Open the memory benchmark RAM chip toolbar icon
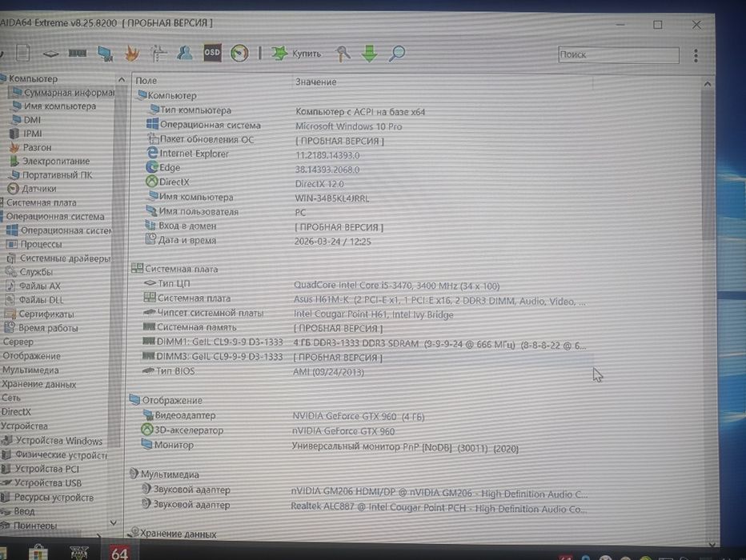The width and height of the screenshot is (746, 560). click(x=77, y=53)
